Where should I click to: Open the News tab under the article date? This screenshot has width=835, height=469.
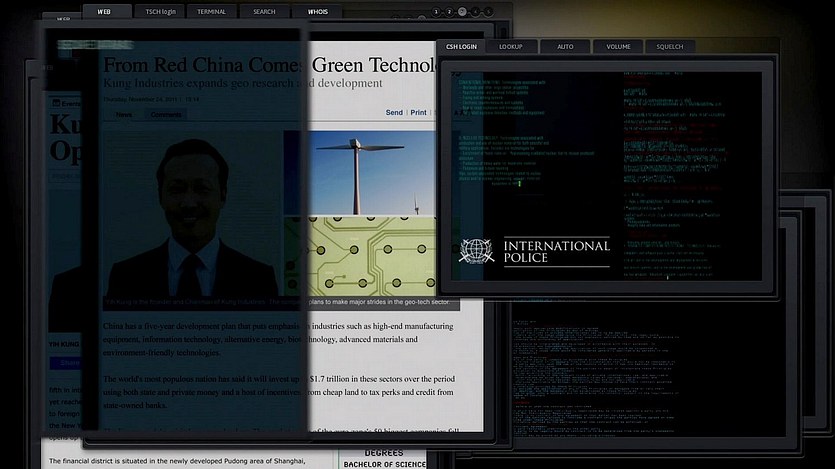pyautogui.click(x=124, y=114)
